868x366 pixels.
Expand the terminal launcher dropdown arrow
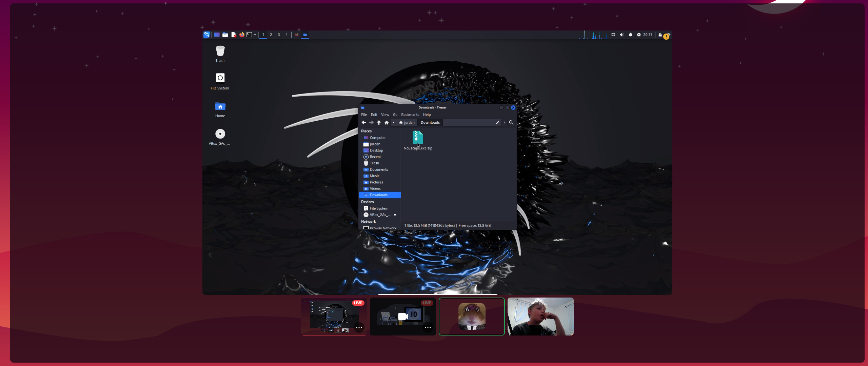pyautogui.click(x=255, y=35)
